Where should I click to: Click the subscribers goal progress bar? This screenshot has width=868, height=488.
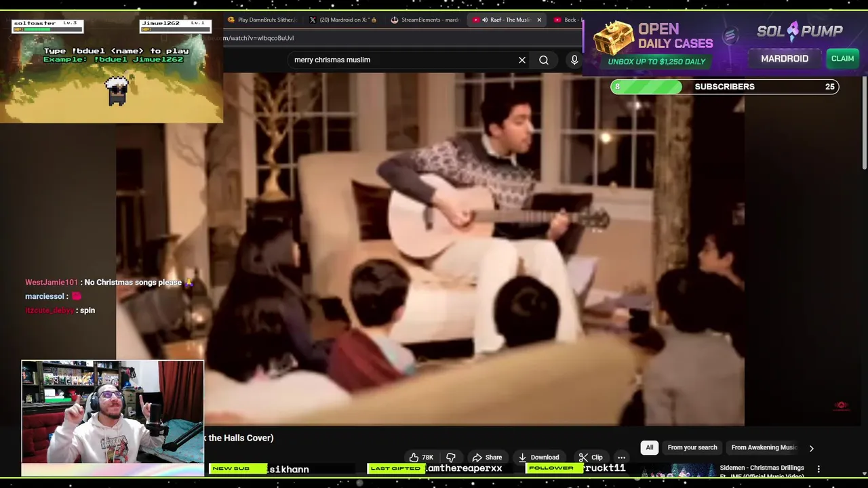click(x=724, y=87)
